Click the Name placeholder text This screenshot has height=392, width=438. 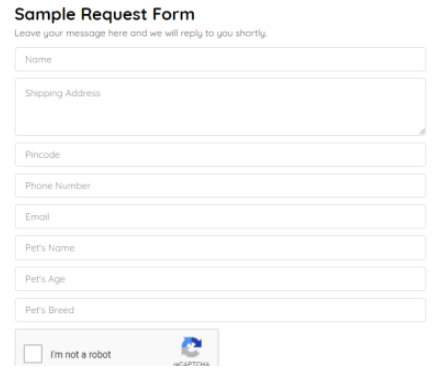coord(38,59)
